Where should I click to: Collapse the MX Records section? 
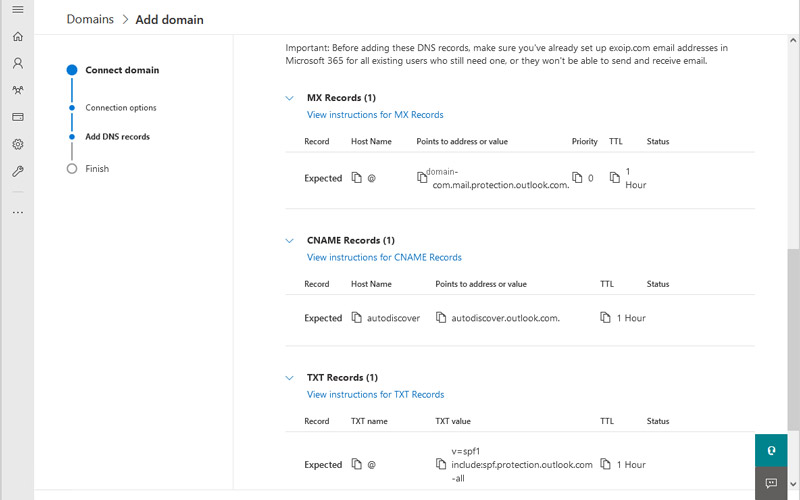(x=289, y=98)
